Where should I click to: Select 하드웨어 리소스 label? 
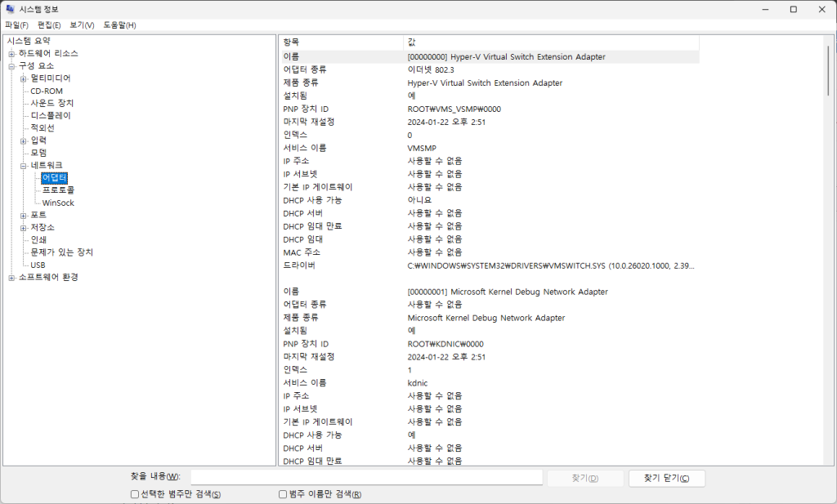pos(48,53)
